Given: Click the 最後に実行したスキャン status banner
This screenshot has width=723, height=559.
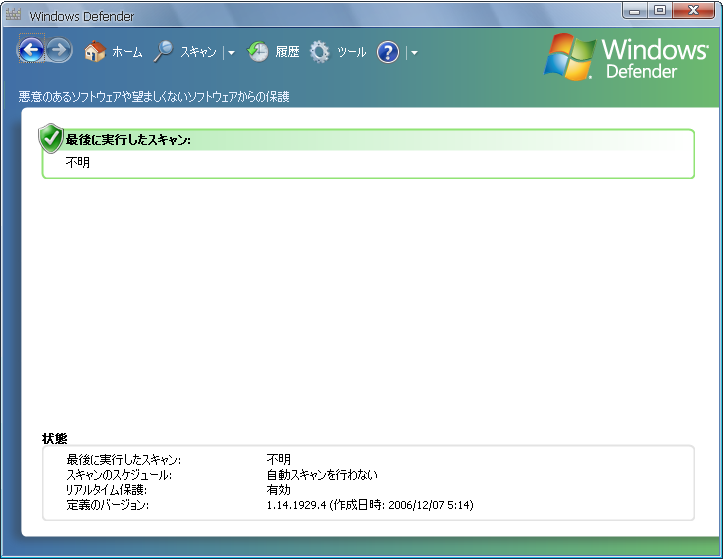Looking at the screenshot, I should tap(368, 153).
